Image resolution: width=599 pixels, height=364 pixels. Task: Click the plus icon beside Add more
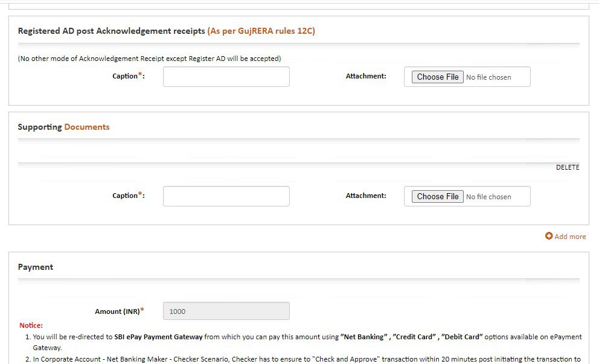[549, 236]
